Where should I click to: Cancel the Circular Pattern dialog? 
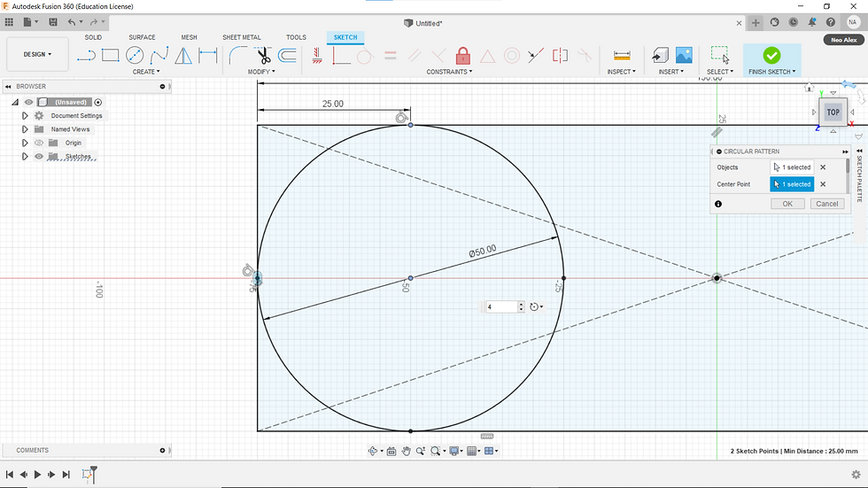(x=827, y=204)
